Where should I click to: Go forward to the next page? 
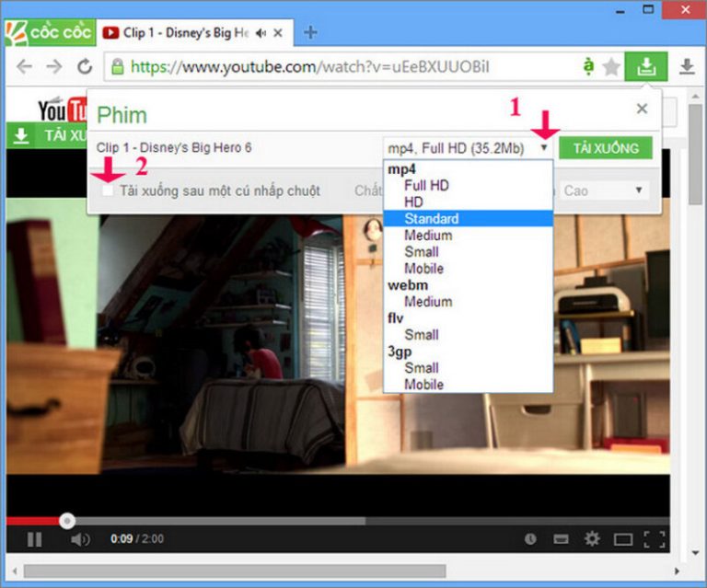(54, 66)
